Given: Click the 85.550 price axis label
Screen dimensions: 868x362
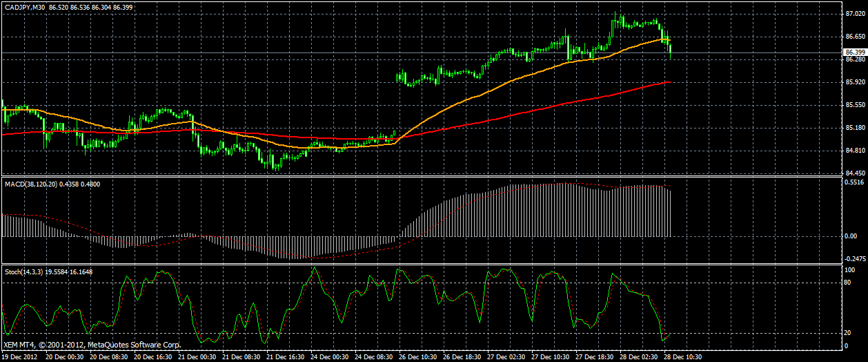Looking at the screenshot, I should click(854, 105).
